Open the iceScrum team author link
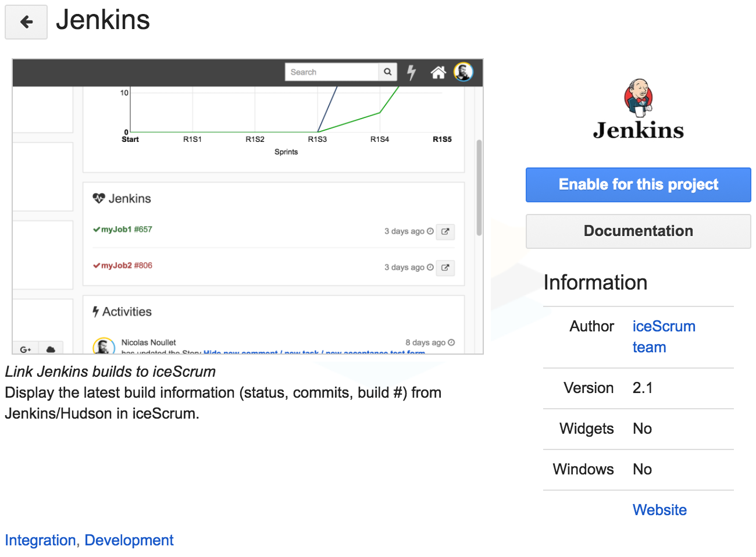 [x=664, y=337]
